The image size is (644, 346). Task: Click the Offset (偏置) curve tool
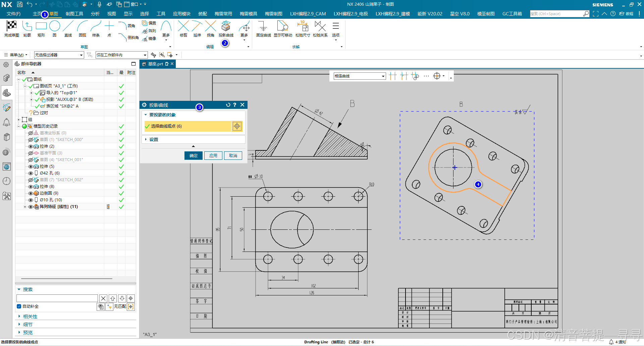click(149, 23)
